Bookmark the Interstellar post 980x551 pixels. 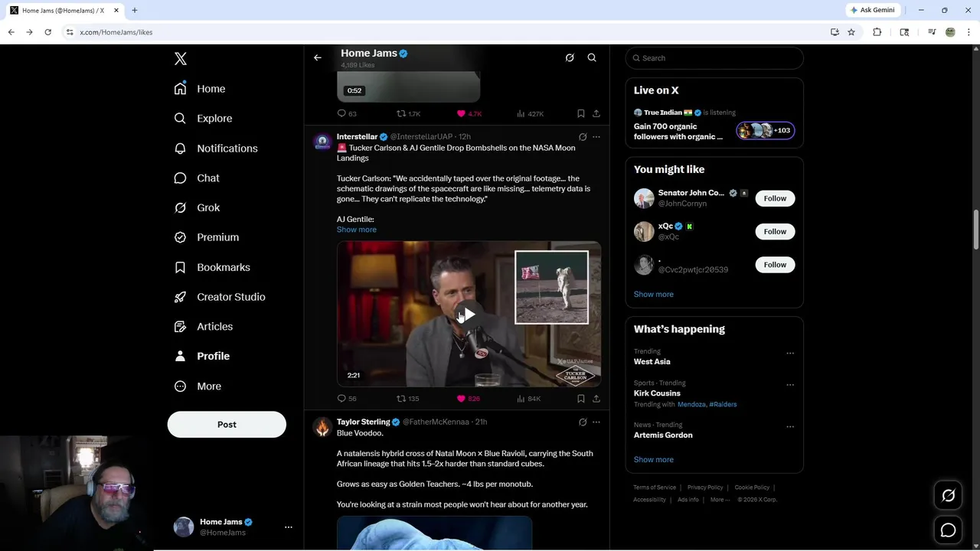pyautogui.click(x=581, y=399)
